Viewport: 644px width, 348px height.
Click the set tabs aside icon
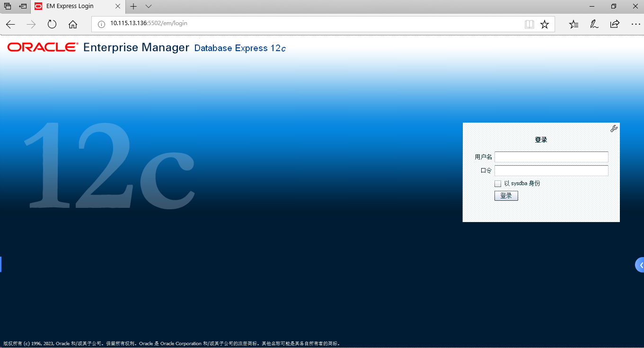(x=23, y=6)
